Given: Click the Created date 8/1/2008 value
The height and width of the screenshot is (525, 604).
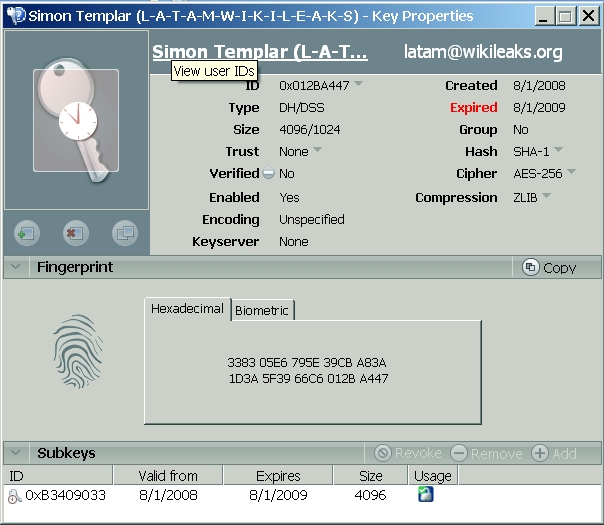Looking at the screenshot, I should [x=539, y=86].
